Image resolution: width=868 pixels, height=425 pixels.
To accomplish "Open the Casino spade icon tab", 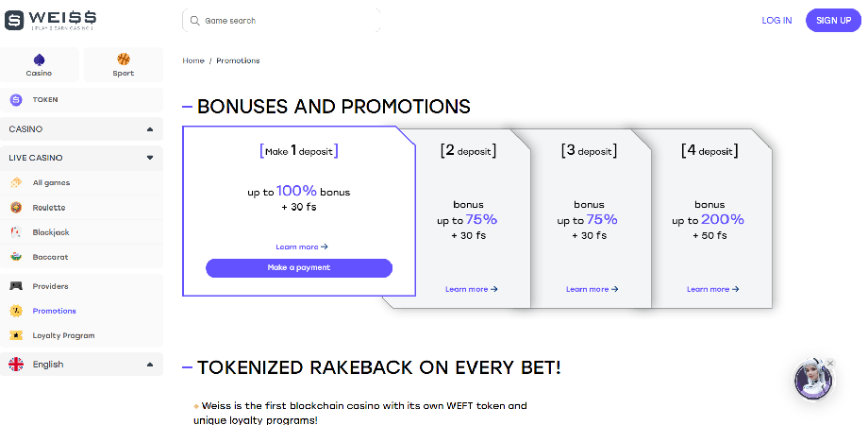I will click(x=39, y=59).
